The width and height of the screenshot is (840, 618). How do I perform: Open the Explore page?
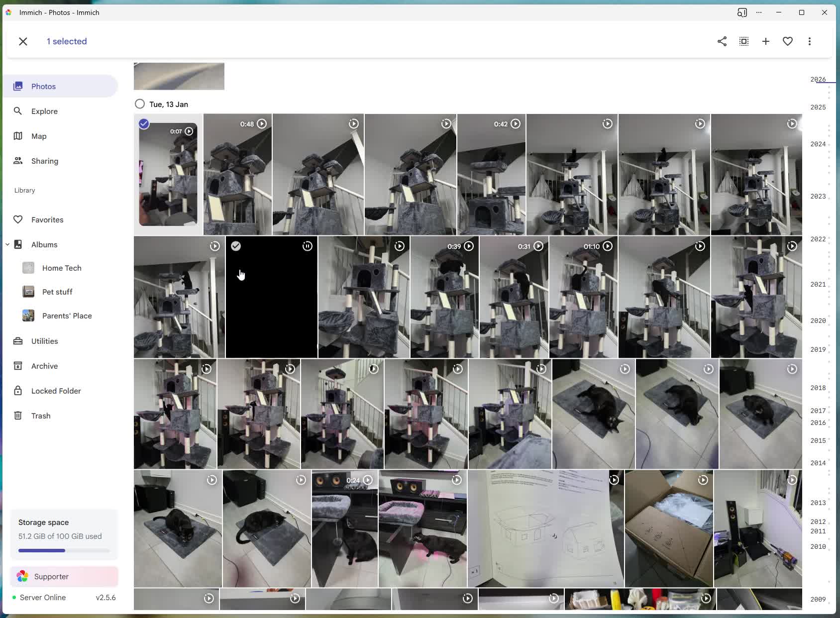[x=44, y=111]
